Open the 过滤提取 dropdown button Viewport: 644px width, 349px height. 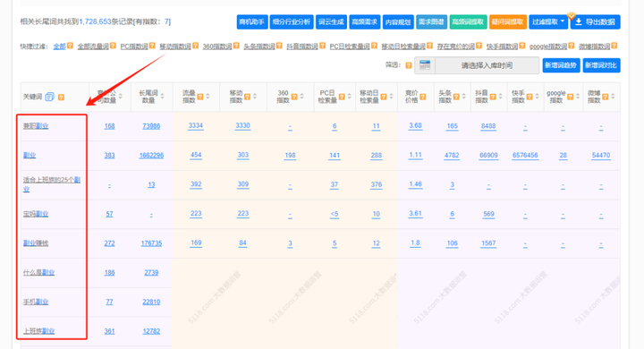coord(548,21)
